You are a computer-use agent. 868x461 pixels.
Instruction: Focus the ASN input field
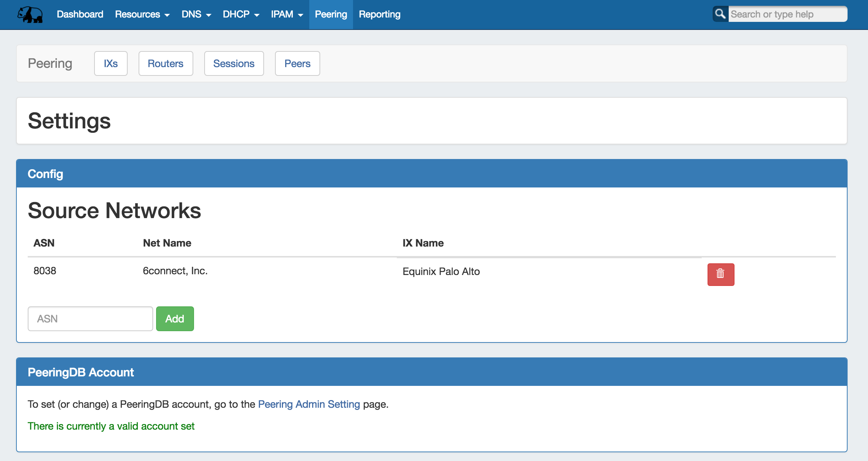(90, 319)
